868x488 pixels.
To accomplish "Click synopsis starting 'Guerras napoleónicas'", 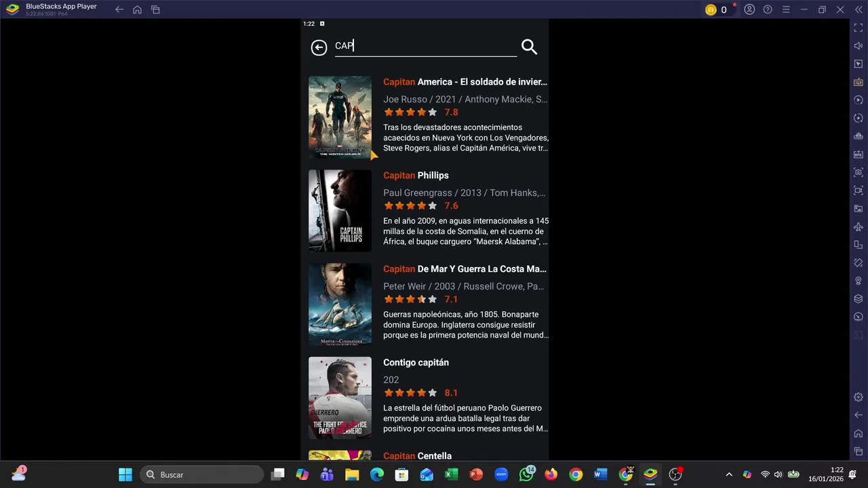I will pos(466,325).
